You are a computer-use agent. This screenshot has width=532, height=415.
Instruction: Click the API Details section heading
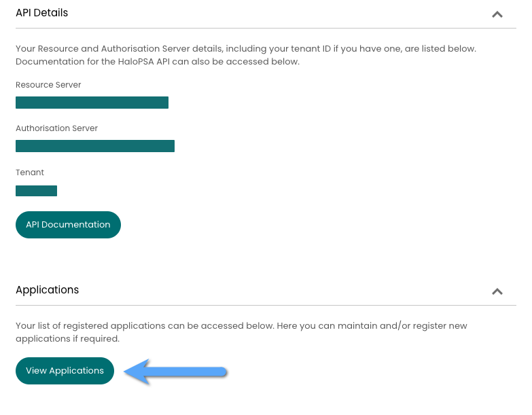pos(41,13)
